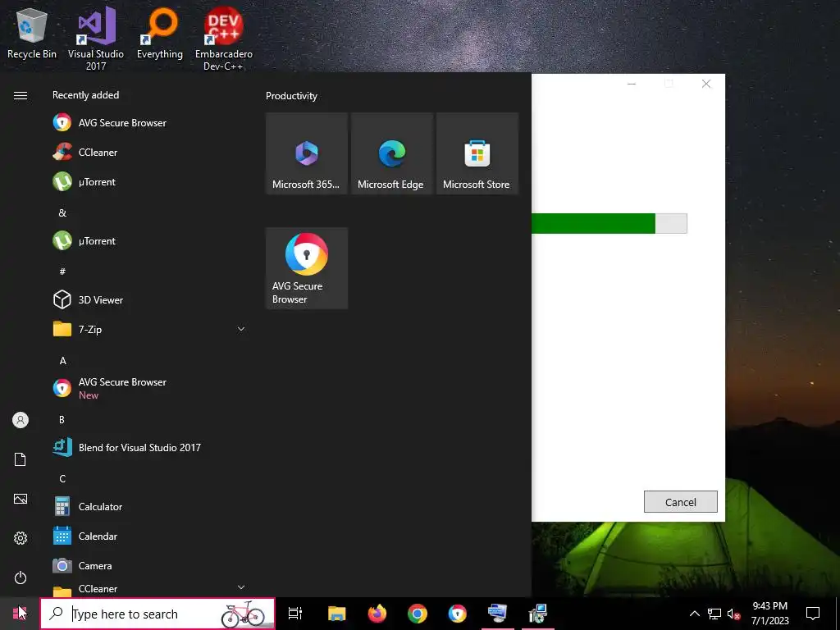Open File Explorer from the taskbar
840x630 pixels.
pyautogui.click(x=337, y=614)
